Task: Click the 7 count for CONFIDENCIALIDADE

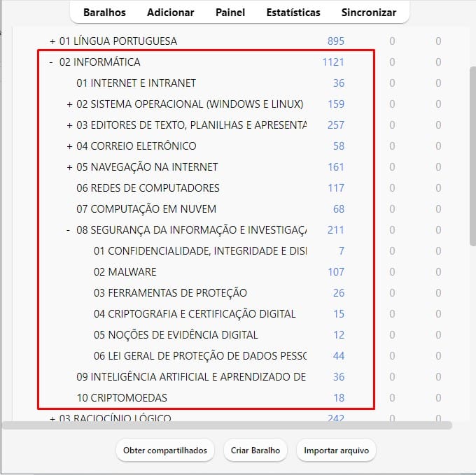Action: tap(342, 251)
